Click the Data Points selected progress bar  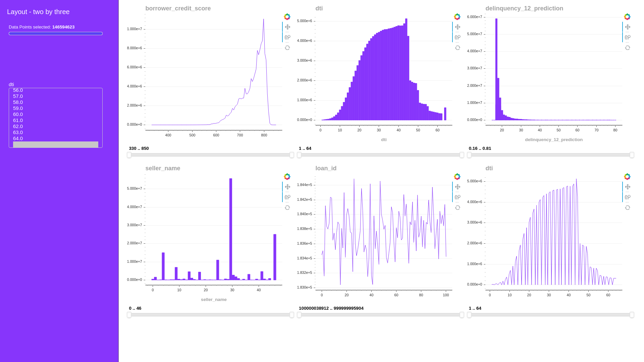point(56,34)
